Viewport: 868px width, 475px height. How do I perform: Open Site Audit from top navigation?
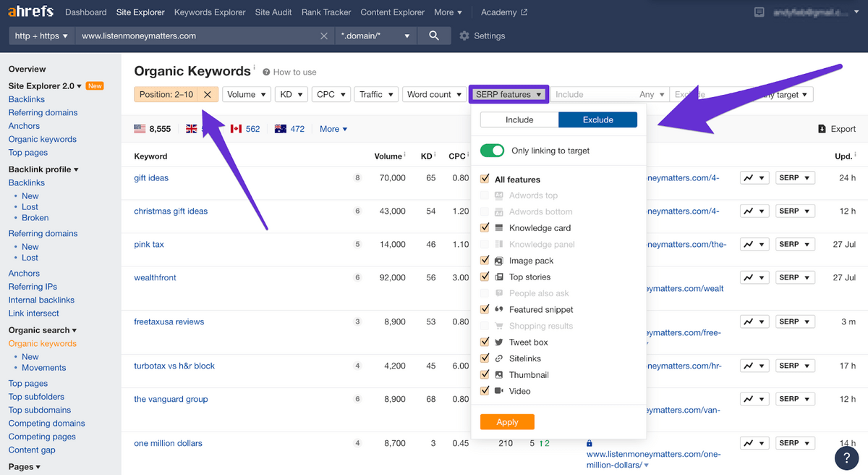tap(274, 12)
